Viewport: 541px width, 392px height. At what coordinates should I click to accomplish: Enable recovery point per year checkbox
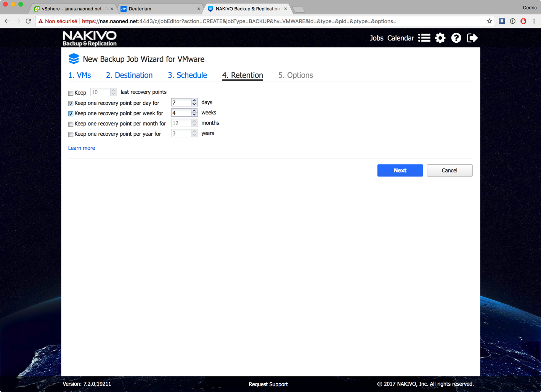coord(71,134)
